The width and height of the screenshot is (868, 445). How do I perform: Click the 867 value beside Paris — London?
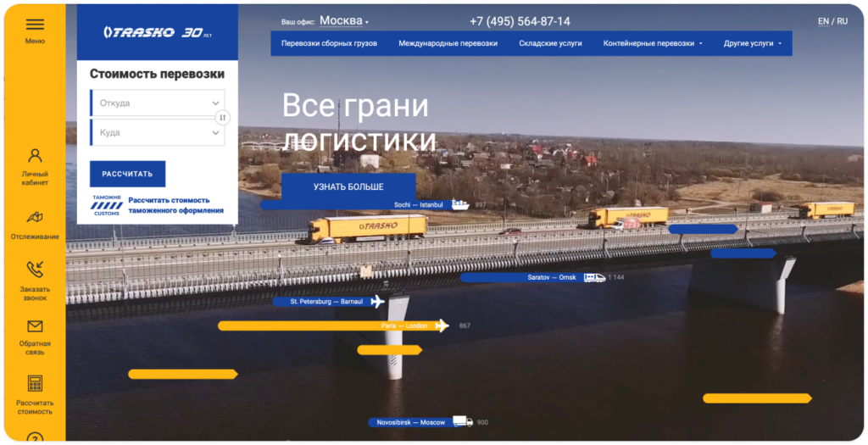[x=465, y=325]
